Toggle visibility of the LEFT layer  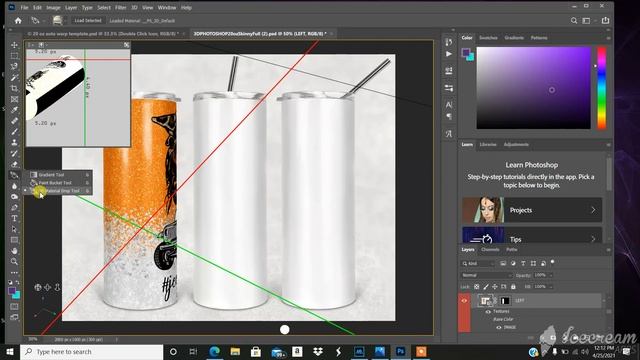pyautogui.click(x=464, y=301)
